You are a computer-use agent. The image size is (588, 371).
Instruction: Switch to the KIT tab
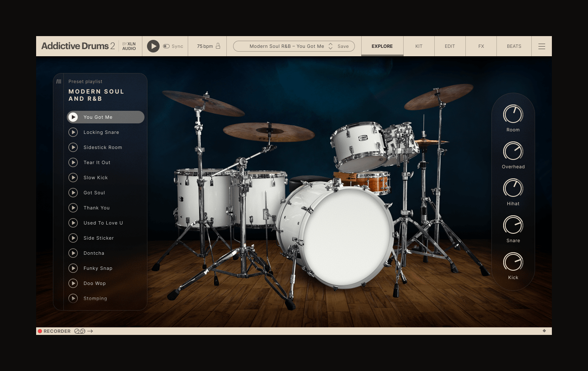419,46
